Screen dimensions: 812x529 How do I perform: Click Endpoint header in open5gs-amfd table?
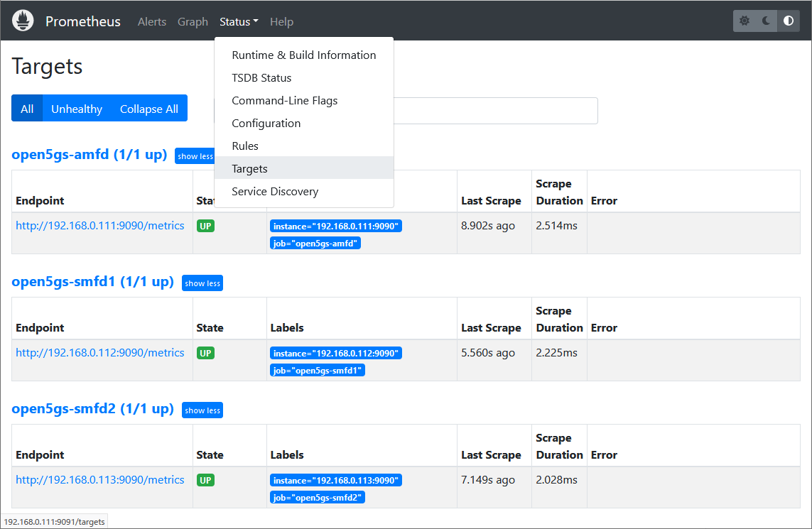(40, 201)
